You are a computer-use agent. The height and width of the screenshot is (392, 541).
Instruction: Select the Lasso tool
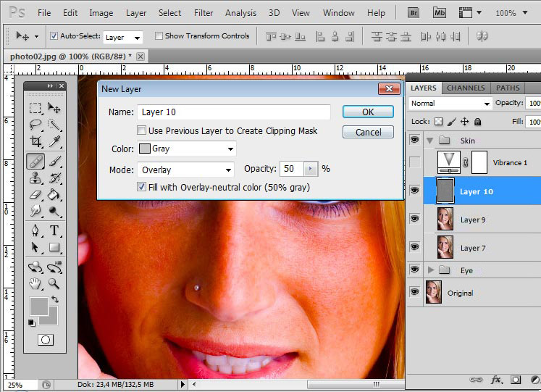pyautogui.click(x=34, y=125)
